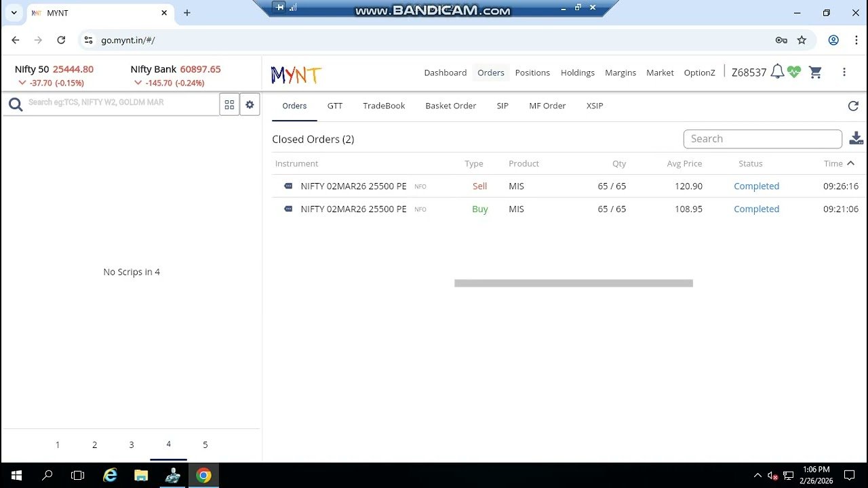Click the refresh orders icon
Image resolution: width=868 pixels, height=488 pixels.
(x=853, y=106)
